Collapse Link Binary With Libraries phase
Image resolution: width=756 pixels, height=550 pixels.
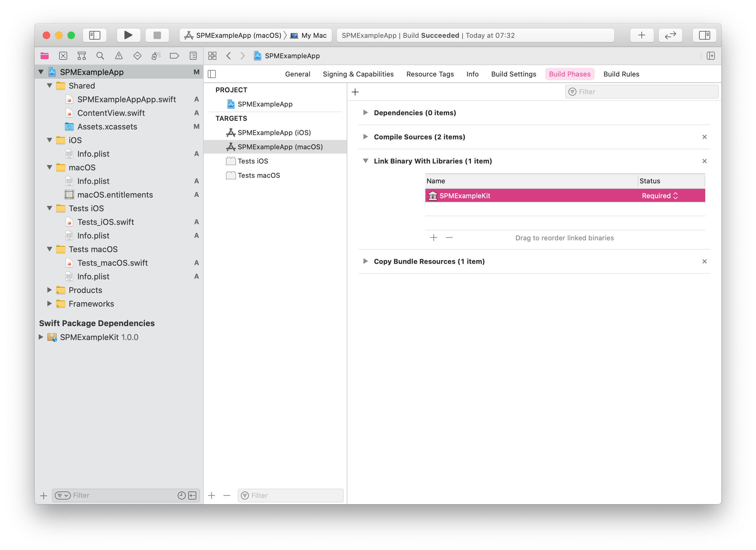coord(366,161)
